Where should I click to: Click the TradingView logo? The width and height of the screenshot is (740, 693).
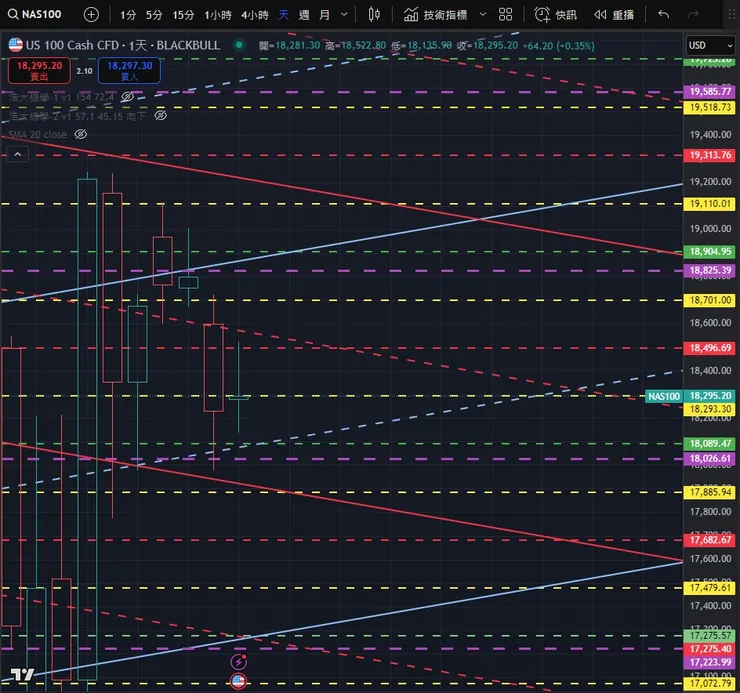(22, 675)
